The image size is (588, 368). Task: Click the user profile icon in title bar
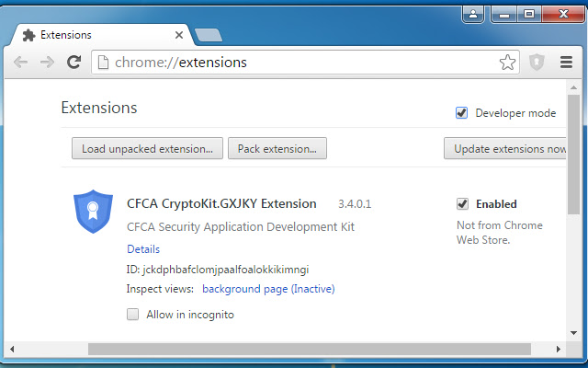(474, 14)
